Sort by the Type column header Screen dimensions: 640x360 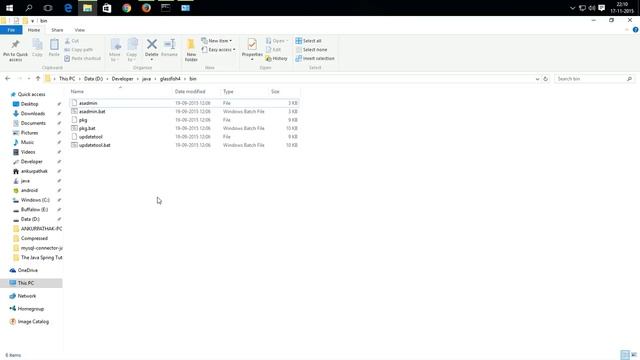(228, 91)
